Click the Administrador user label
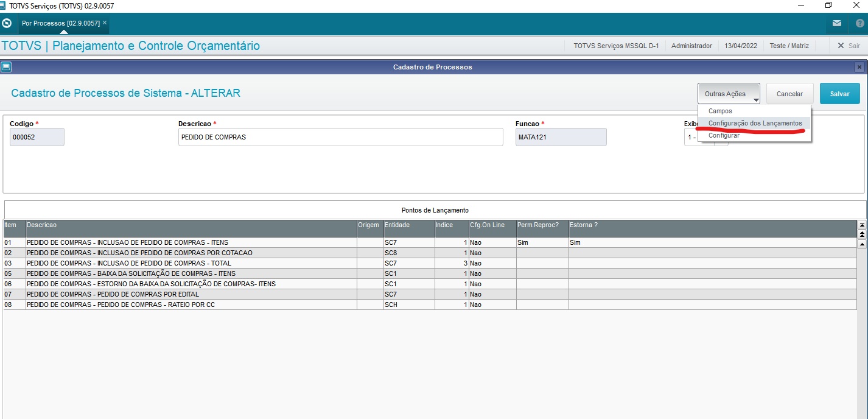Screen dimensions: 868x419 pyautogui.click(x=691, y=46)
